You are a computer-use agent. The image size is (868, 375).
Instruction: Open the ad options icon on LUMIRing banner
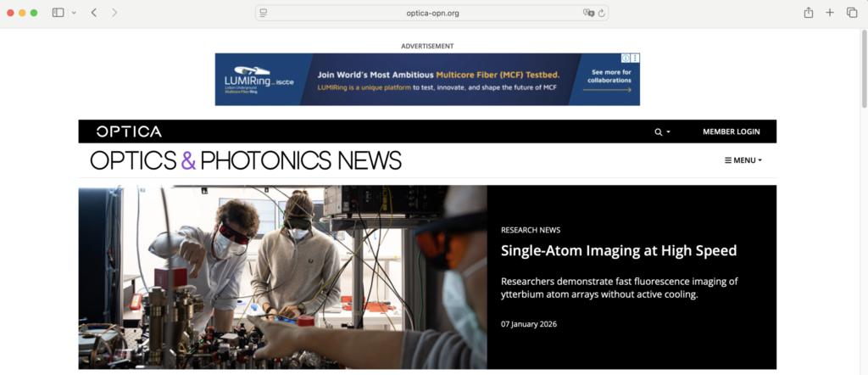tap(635, 59)
